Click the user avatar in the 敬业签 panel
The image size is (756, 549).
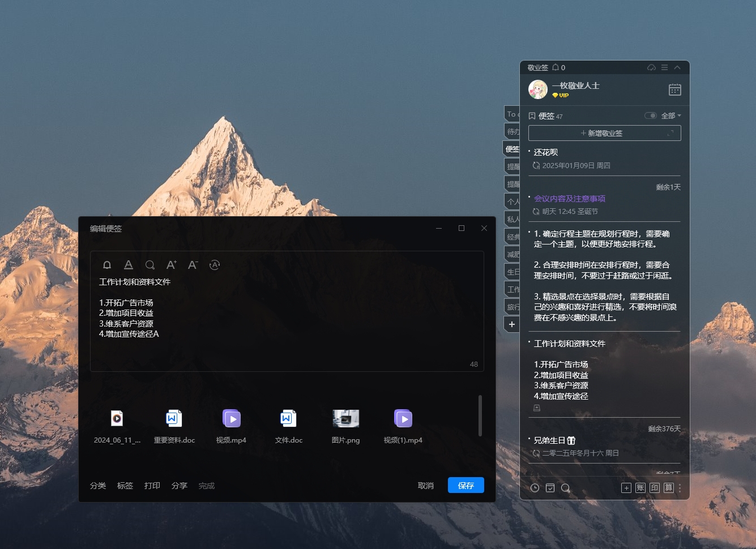[538, 89]
